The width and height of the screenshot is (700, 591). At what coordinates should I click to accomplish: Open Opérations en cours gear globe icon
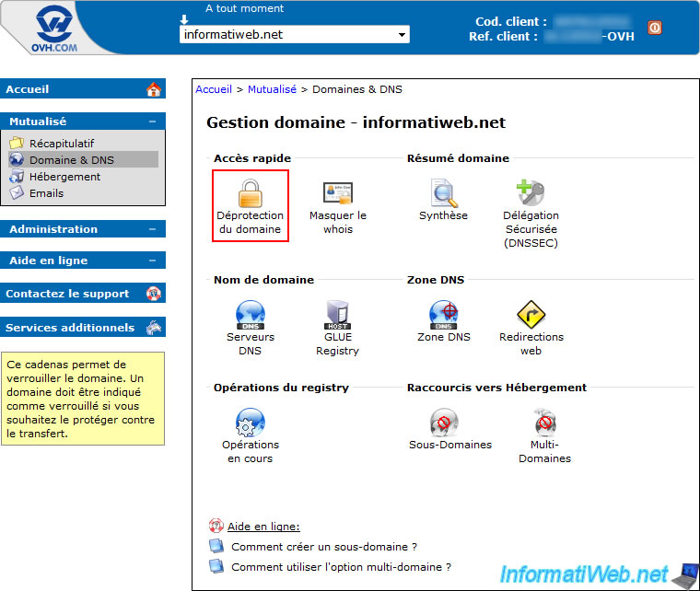tap(250, 423)
